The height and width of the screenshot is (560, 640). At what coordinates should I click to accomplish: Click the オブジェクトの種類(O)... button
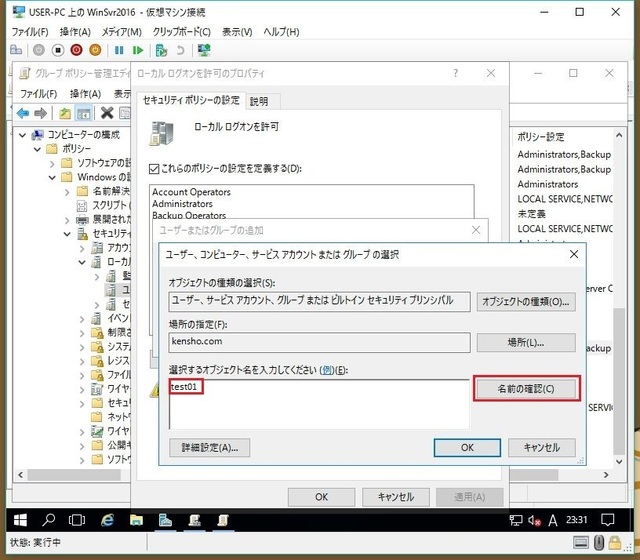pyautogui.click(x=526, y=301)
